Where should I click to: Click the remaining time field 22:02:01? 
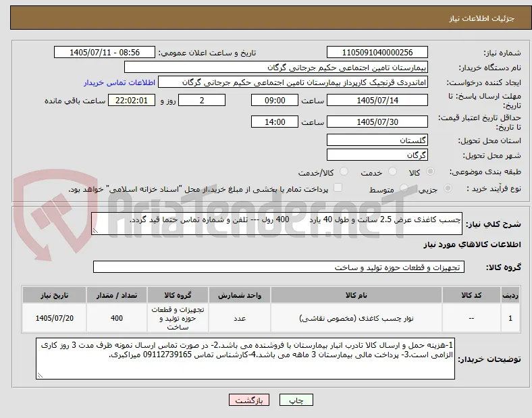tap(132, 101)
